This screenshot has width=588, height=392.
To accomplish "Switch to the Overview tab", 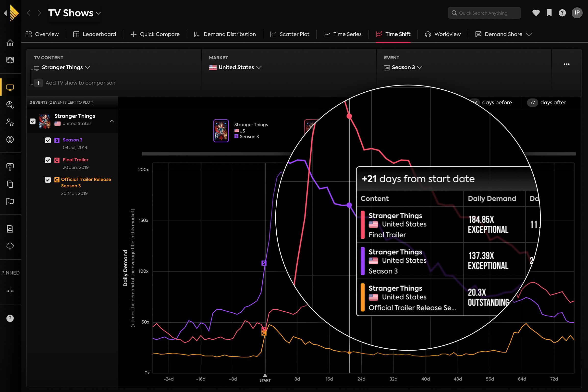I will tap(42, 34).
